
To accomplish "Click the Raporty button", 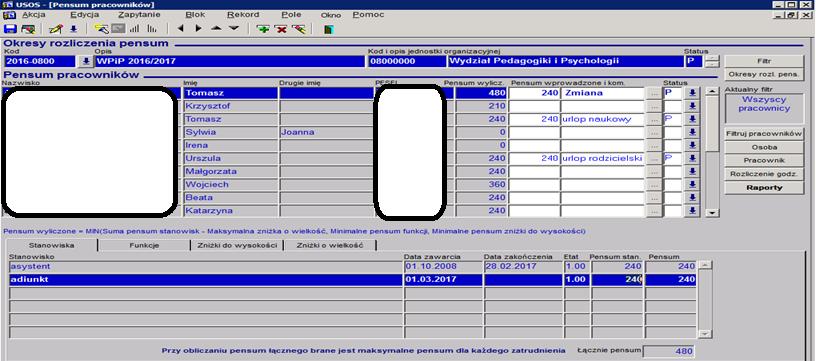I will click(x=764, y=188).
